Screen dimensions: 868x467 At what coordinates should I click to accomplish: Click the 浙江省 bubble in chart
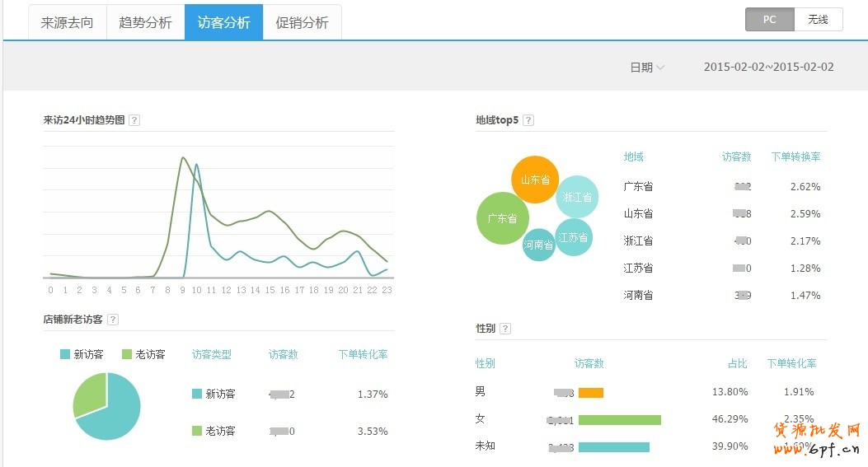pyautogui.click(x=577, y=197)
